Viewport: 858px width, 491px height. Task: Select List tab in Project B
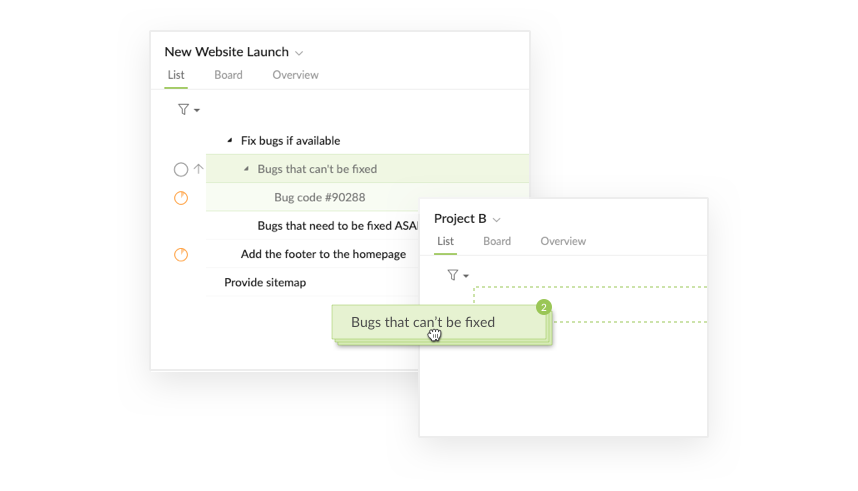(x=445, y=241)
